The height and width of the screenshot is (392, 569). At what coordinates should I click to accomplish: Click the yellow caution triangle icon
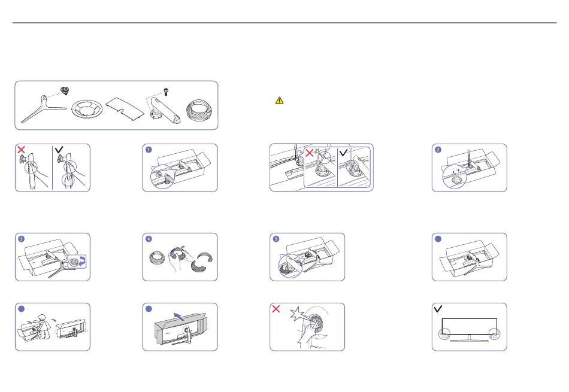click(279, 101)
